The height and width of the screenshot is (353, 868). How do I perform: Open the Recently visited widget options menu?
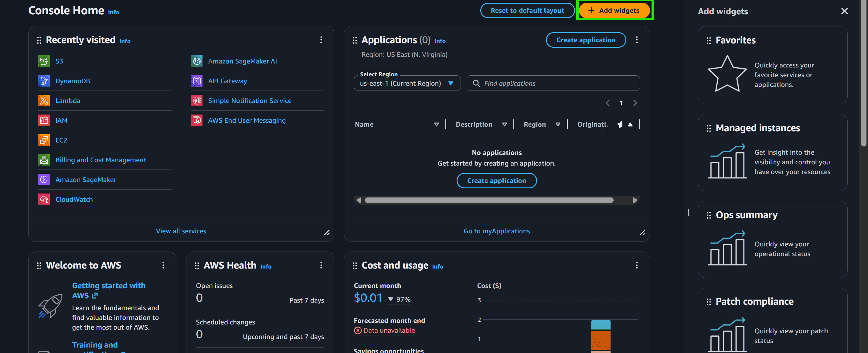tap(321, 40)
